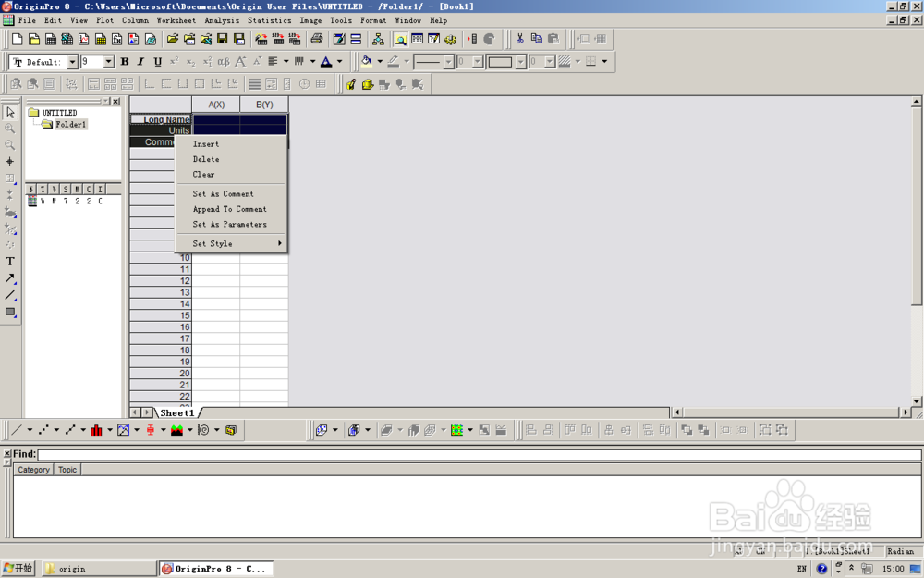Image resolution: width=924 pixels, height=578 pixels.
Task: Click the Save Project floppy icon
Action: (222, 39)
